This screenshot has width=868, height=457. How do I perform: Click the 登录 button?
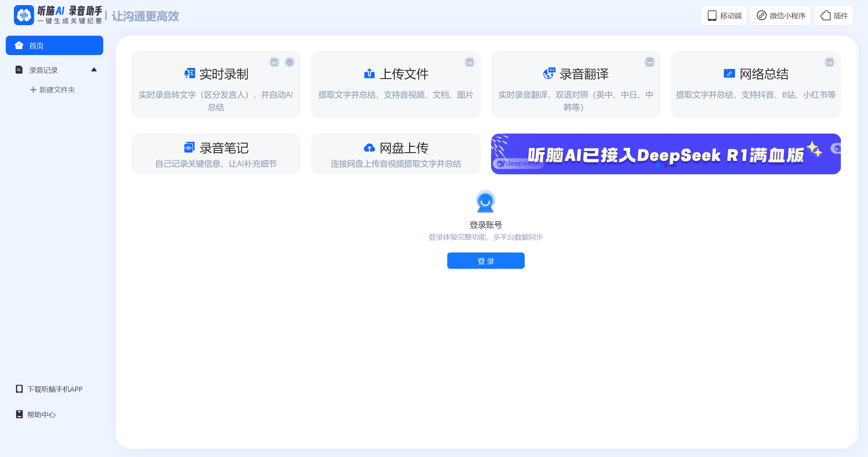[x=485, y=261]
